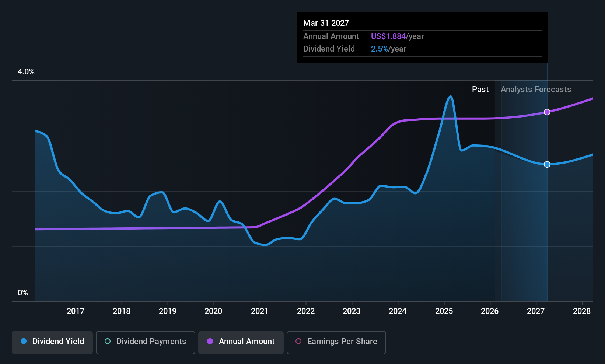Click the blue Dividend Yield data point marker
The width and height of the screenshot is (605, 364).
[x=547, y=164]
